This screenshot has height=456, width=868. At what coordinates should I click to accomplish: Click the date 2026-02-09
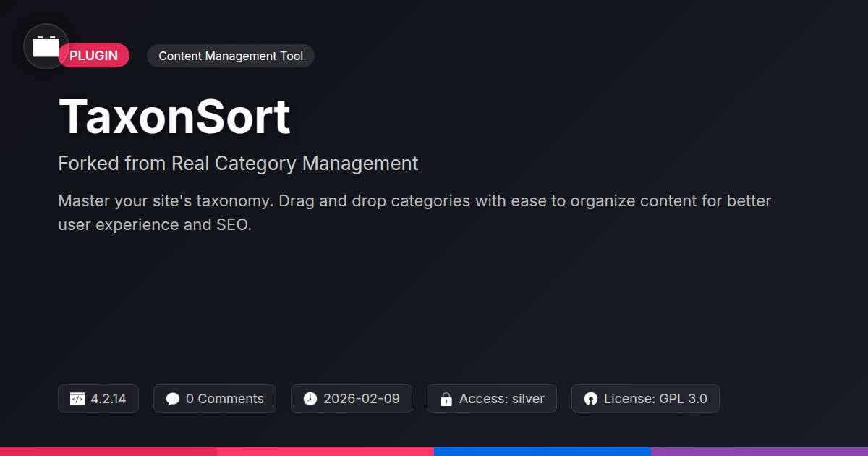pos(362,399)
